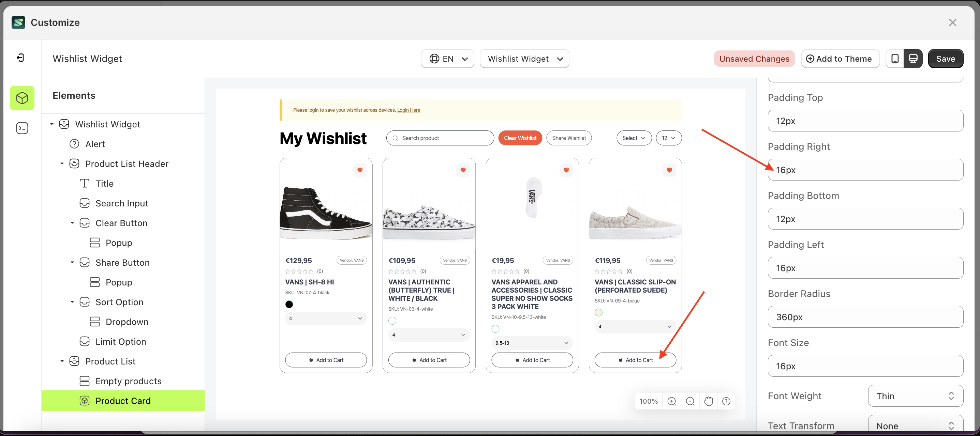
Task: Toggle heart on Vans SH-8 HI card
Action: pyautogui.click(x=359, y=170)
